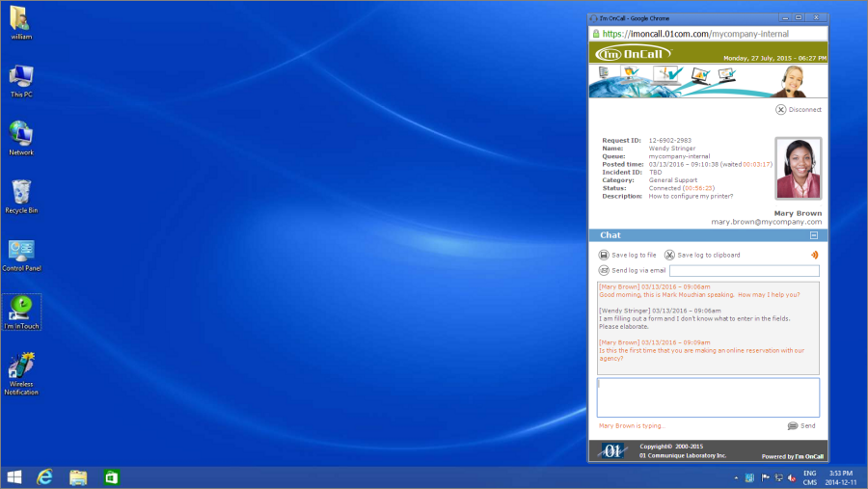Click in the email address field
Viewport: 868px width, 489px height.
(744, 271)
